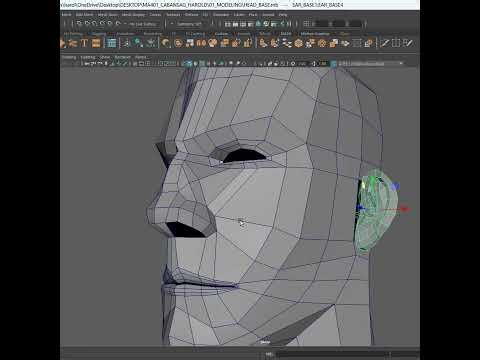Switch to the Custom shelf tab
Image resolution: width=480 pixels, height=360 pixels.
[221, 34]
